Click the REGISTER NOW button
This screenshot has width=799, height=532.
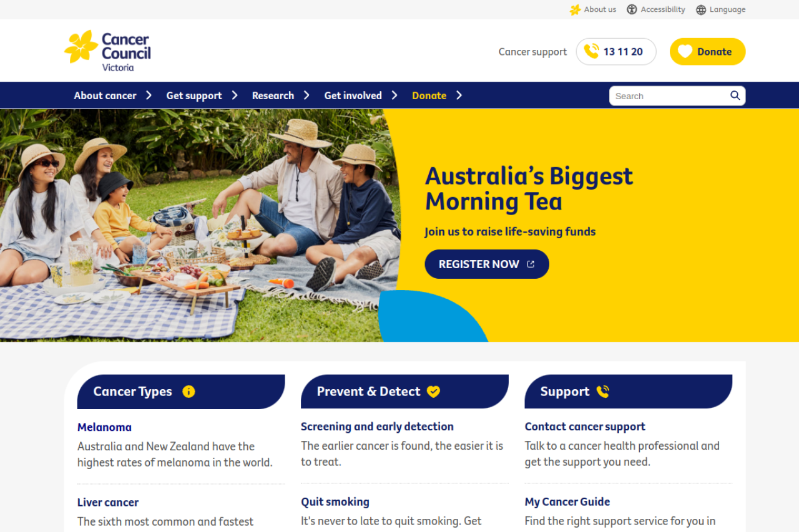[487, 264]
